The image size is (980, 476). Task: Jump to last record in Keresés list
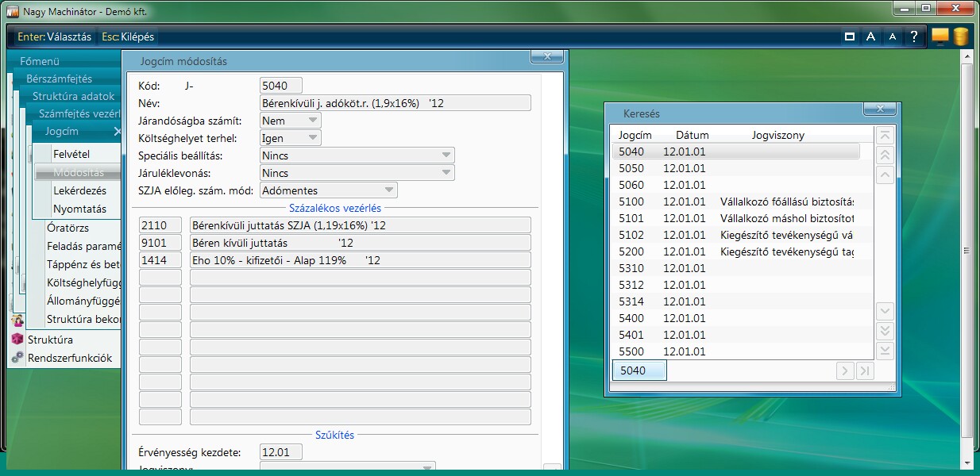885,351
